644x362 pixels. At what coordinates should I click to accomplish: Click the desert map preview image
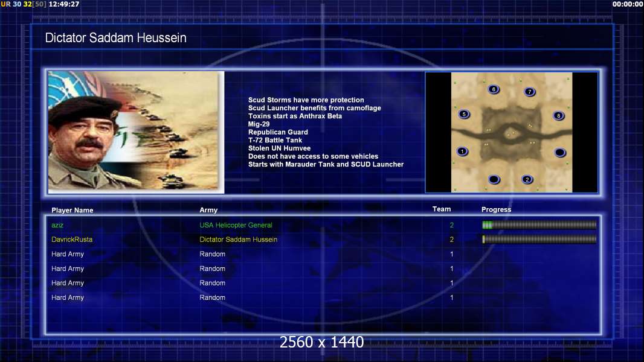[511, 132]
